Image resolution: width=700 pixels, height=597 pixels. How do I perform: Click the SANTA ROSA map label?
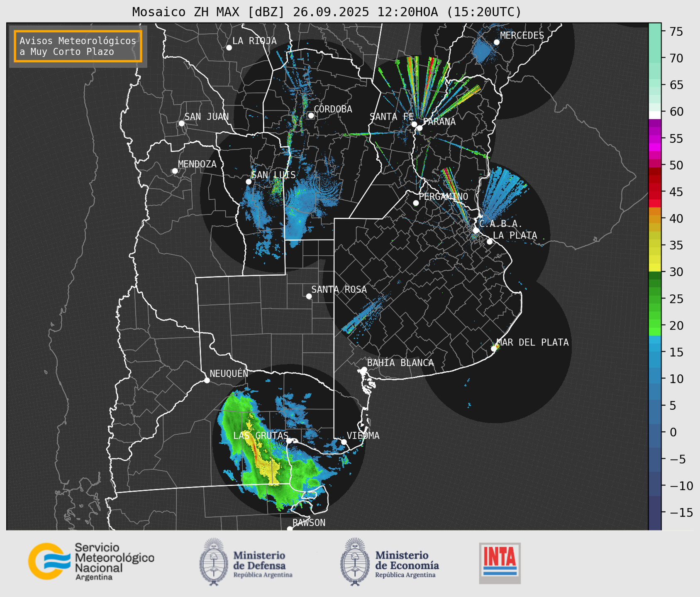(x=339, y=289)
